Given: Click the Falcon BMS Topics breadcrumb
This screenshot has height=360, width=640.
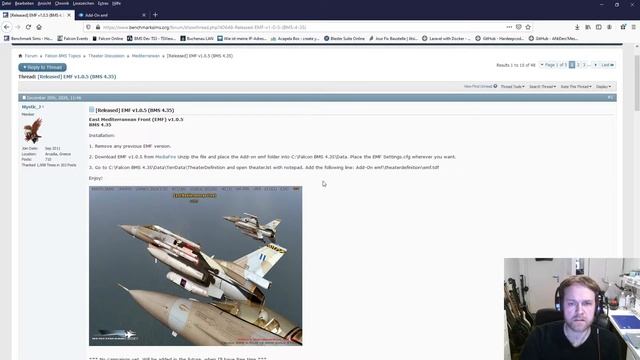Looking at the screenshot, I should click(63, 56).
